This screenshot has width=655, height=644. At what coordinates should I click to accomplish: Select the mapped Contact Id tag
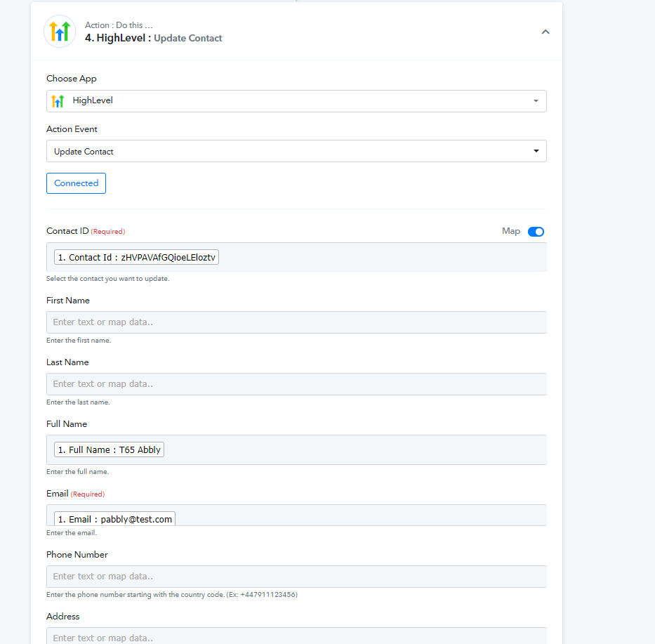click(x=136, y=258)
